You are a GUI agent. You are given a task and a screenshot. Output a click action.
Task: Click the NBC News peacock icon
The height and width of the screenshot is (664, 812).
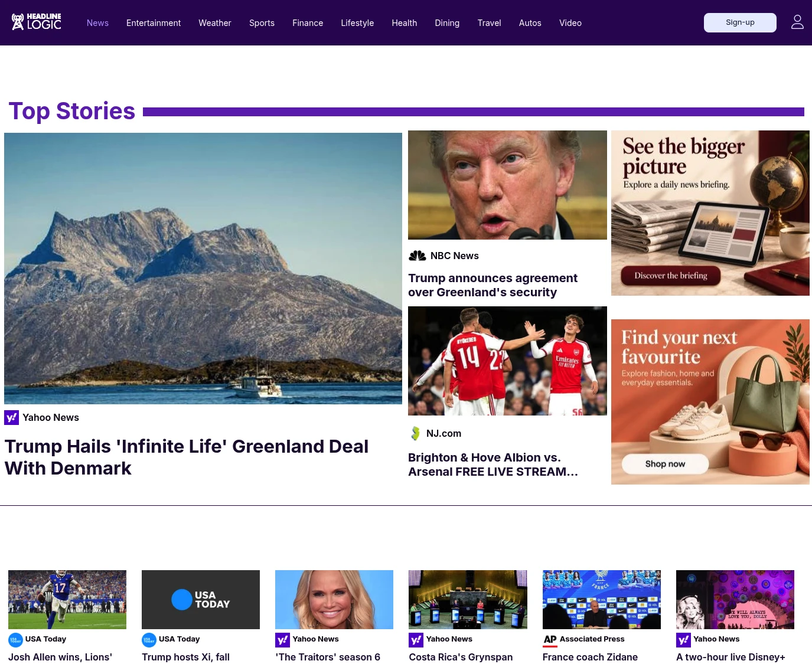click(418, 256)
